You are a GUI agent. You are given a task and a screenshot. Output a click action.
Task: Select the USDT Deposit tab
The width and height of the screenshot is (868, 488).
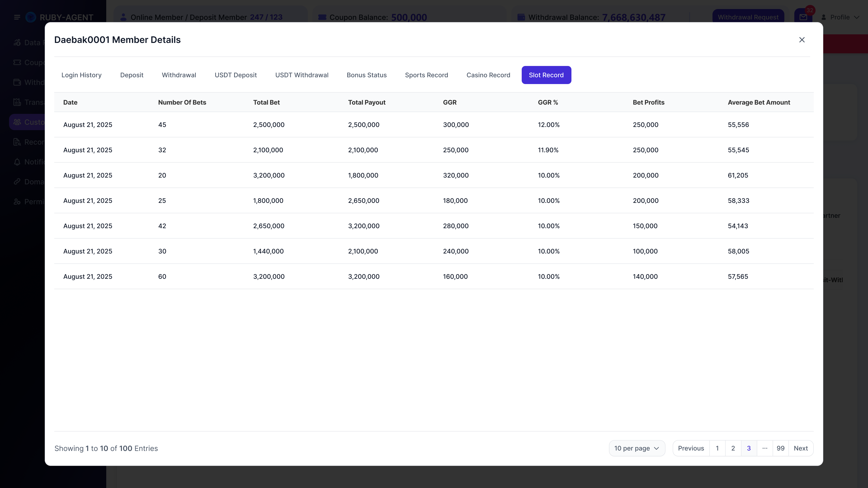coord(236,75)
